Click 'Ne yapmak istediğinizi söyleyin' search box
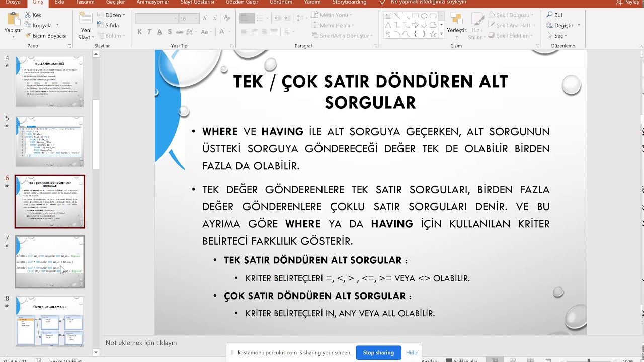 tap(428, 3)
